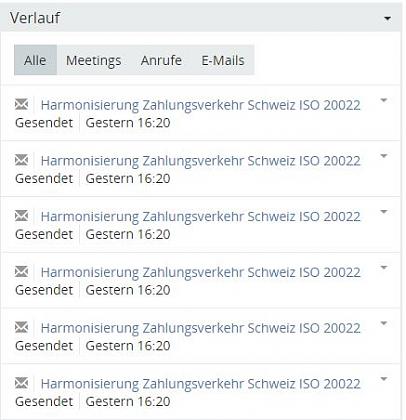Open the first Harmonisierung Zahlungsverkehr Schweiz email link
This screenshot has width=406, height=420.
click(200, 105)
